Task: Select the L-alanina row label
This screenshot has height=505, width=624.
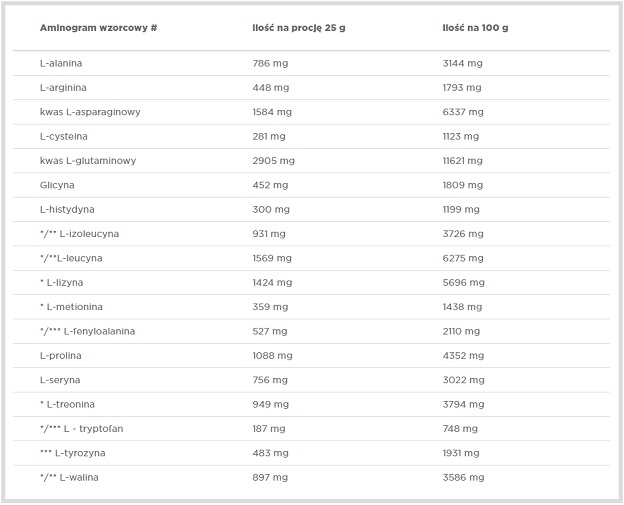Action: coord(61,63)
